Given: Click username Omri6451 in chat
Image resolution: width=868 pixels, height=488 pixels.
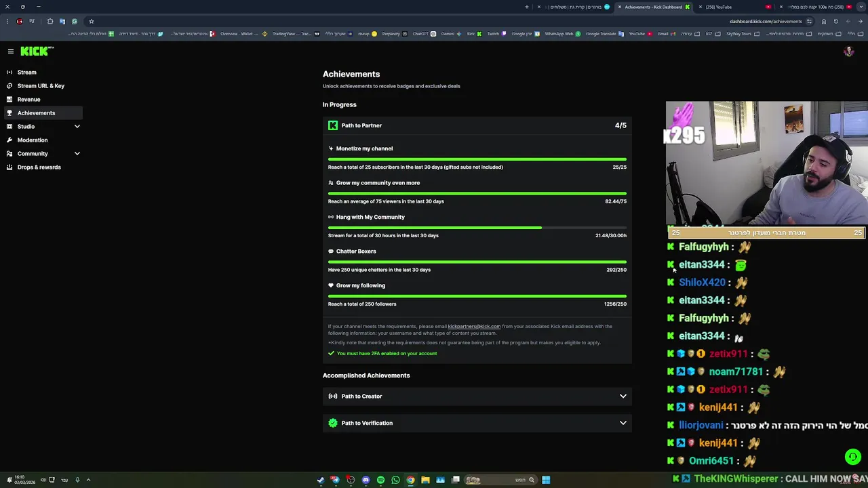Looking at the screenshot, I should pos(711,461).
